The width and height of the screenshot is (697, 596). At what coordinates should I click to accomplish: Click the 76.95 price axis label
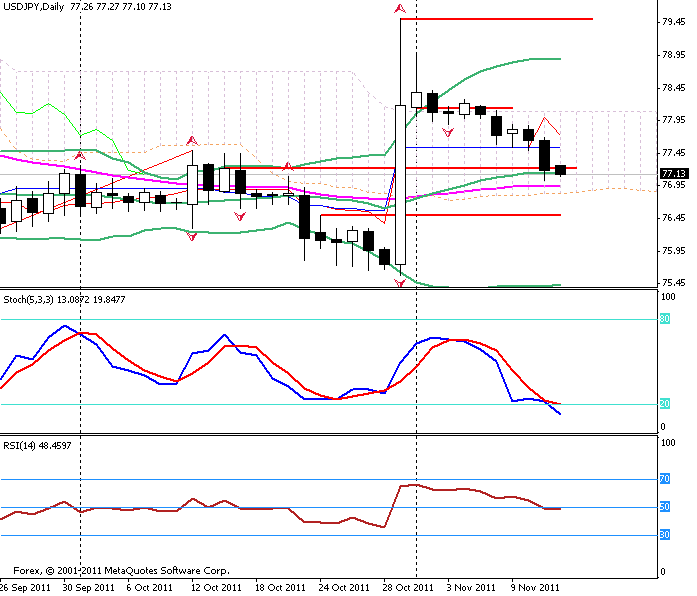[673, 184]
